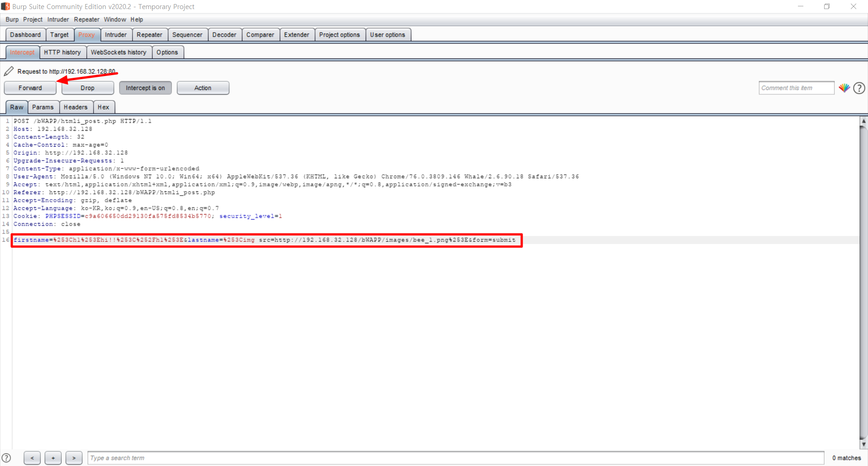Screen dimensions: 868x466
Task: Switch to the Headers view tab
Action: pyautogui.click(x=75, y=107)
